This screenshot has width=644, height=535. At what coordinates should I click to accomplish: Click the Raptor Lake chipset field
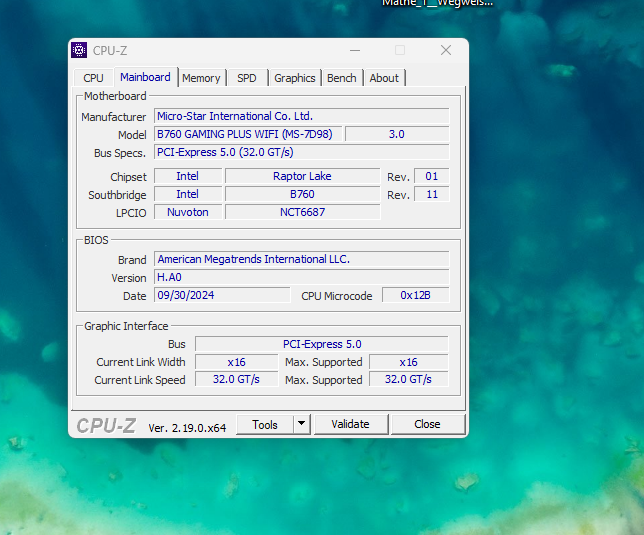click(x=302, y=176)
